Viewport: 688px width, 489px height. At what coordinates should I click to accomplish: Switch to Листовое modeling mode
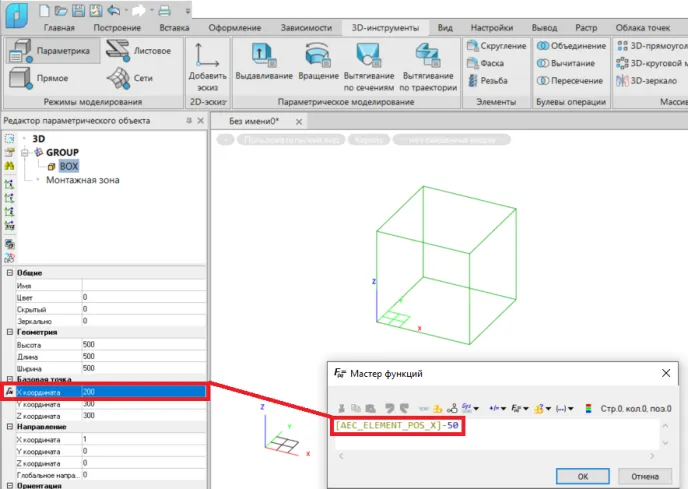coord(138,49)
